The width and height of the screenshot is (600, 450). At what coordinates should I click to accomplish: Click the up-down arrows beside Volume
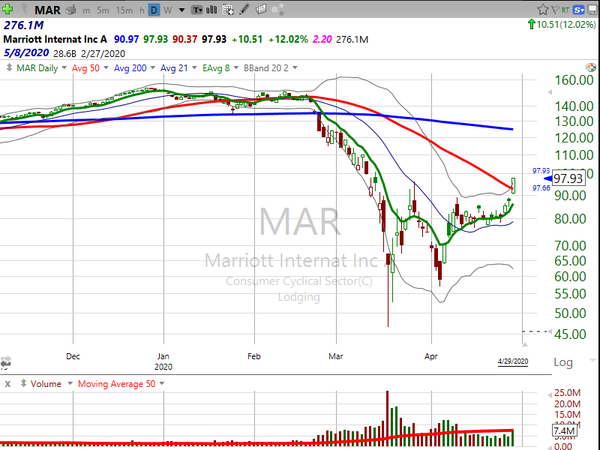pyautogui.click(x=23, y=383)
